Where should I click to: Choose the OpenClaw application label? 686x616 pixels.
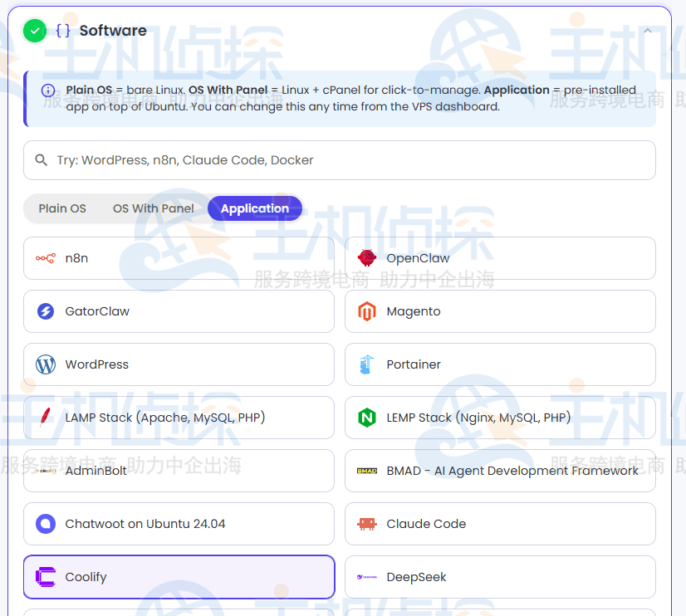[x=418, y=258]
